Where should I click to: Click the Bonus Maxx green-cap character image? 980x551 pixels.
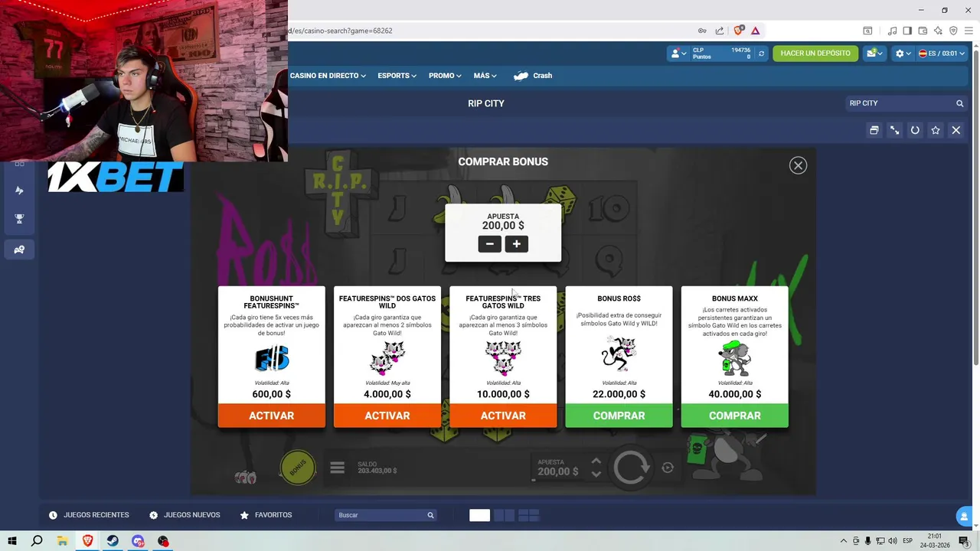pos(735,358)
